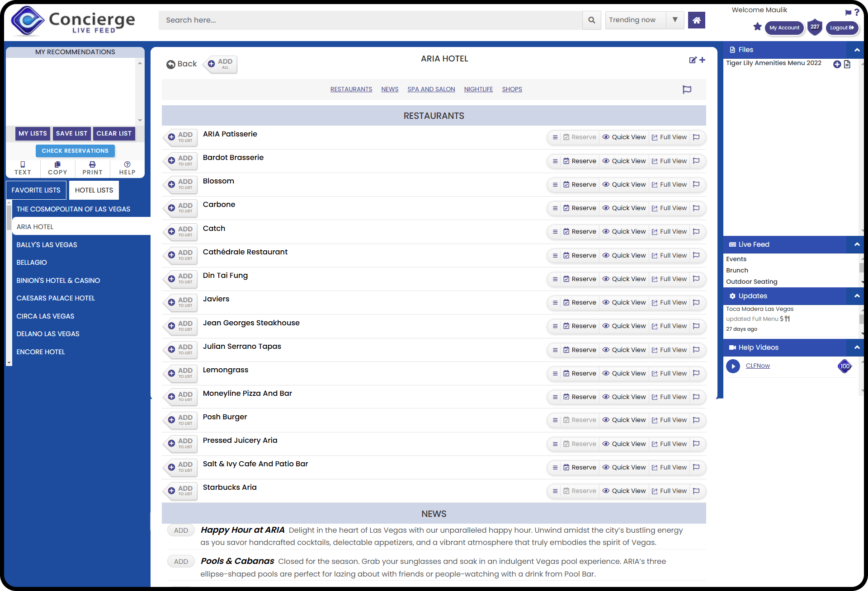Open My Account
The image size is (868, 591).
(x=784, y=28)
